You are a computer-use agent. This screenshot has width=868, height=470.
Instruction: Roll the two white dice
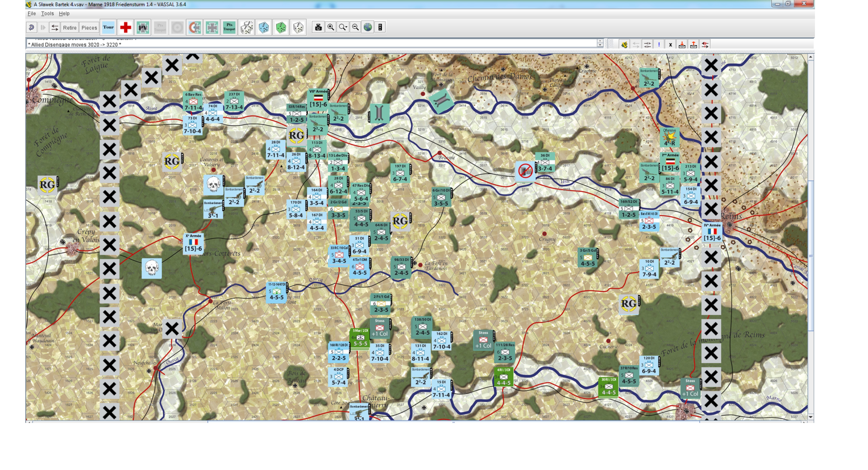coord(247,27)
